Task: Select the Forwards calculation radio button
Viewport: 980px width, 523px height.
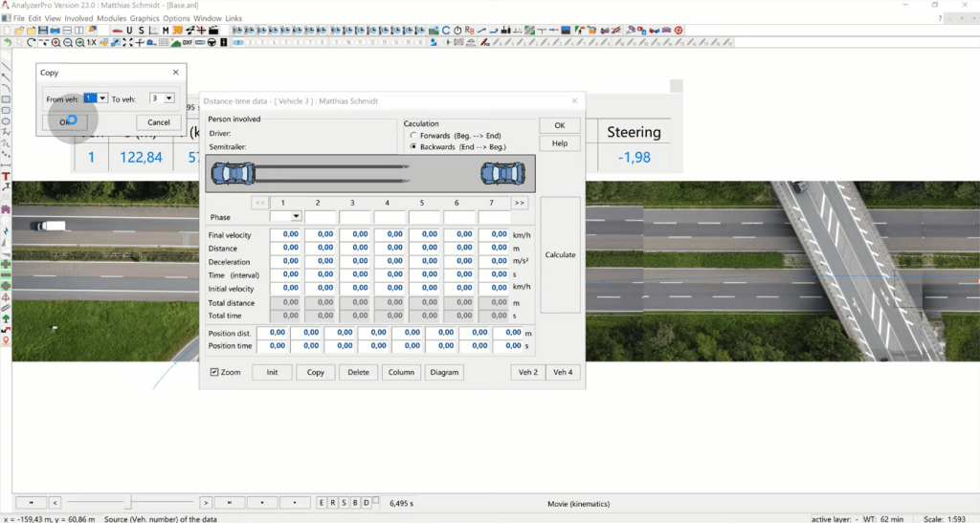Action: (x=413, y=136)
